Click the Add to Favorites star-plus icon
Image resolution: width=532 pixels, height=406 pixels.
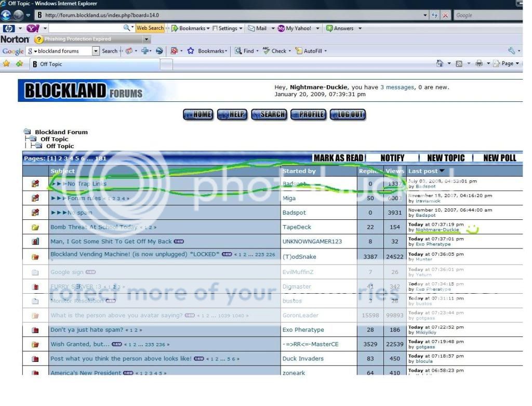[19, 63]
